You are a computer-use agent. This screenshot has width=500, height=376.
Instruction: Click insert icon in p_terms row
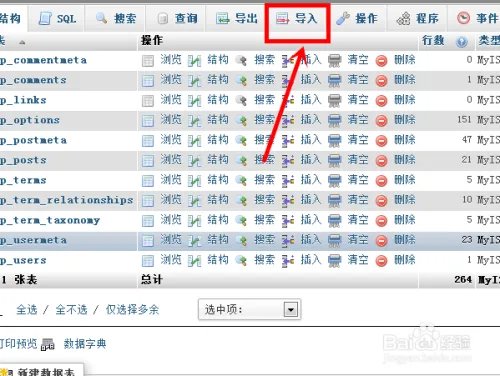(x=288, y=181)
